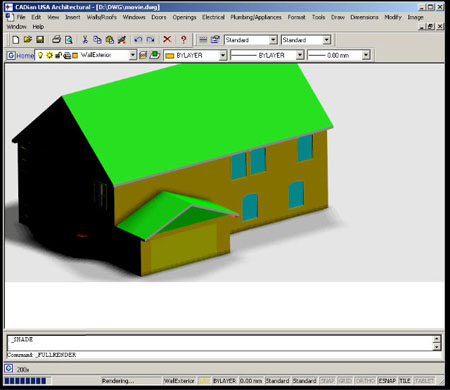
Task: Toggle ORTHO in the status bar
Action: (x=365, y=381)
